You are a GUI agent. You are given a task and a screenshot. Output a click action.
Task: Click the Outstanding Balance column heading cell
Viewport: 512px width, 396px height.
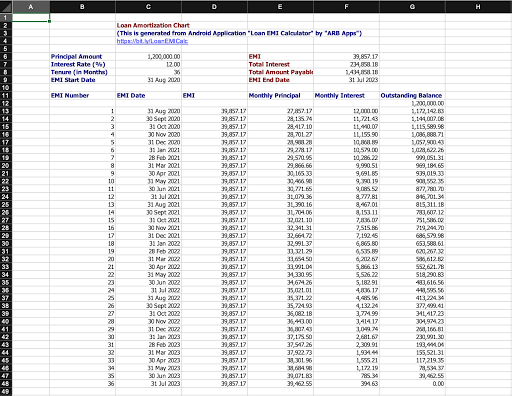coord(412,96)
